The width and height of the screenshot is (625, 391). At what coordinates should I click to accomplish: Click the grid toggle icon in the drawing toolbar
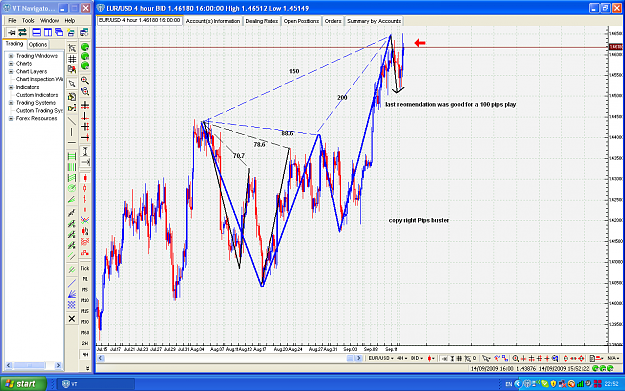click(72, 59)
